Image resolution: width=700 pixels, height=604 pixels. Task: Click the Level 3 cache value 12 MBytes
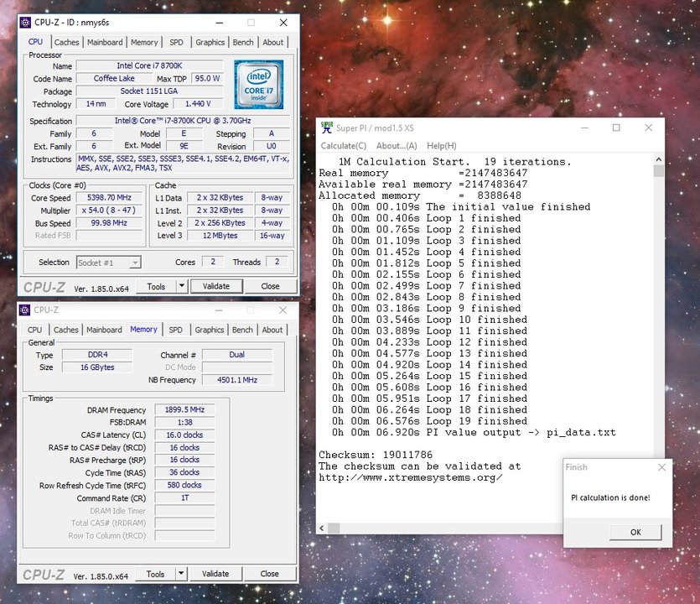[x=220, y=236]
